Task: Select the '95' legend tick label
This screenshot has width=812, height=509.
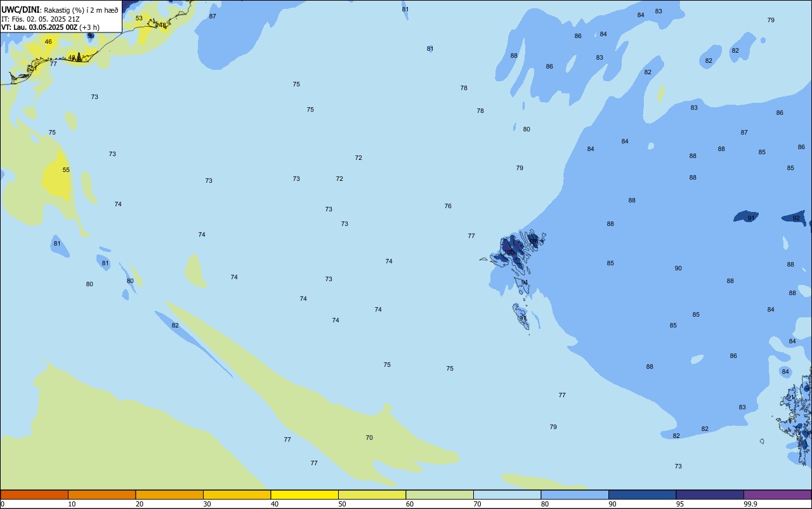Action: tap(680, 504)
